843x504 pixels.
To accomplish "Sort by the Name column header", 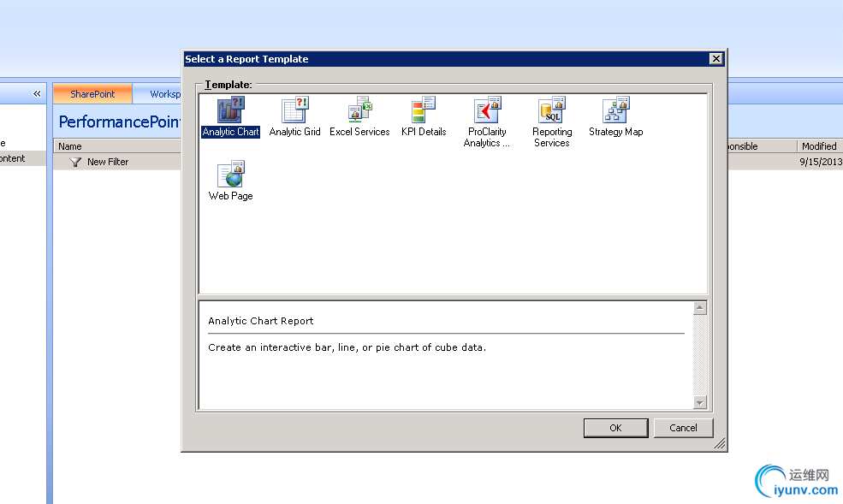I will pyautogui.click(x=117, y=146).
